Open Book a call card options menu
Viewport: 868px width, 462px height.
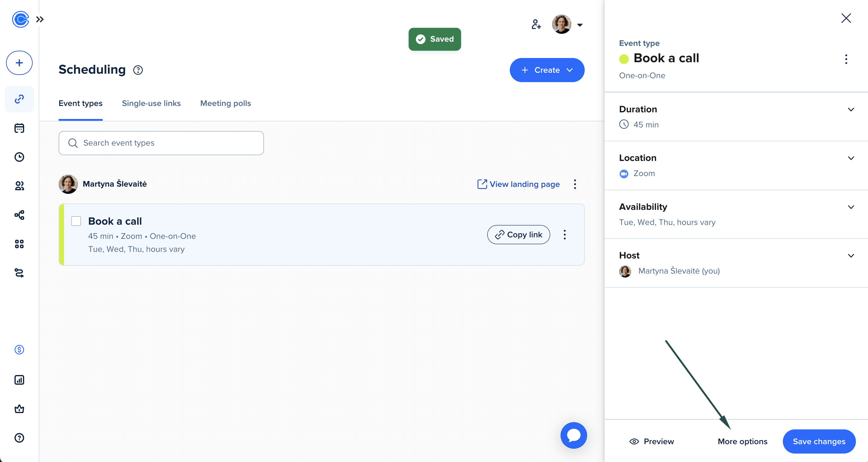565,235
